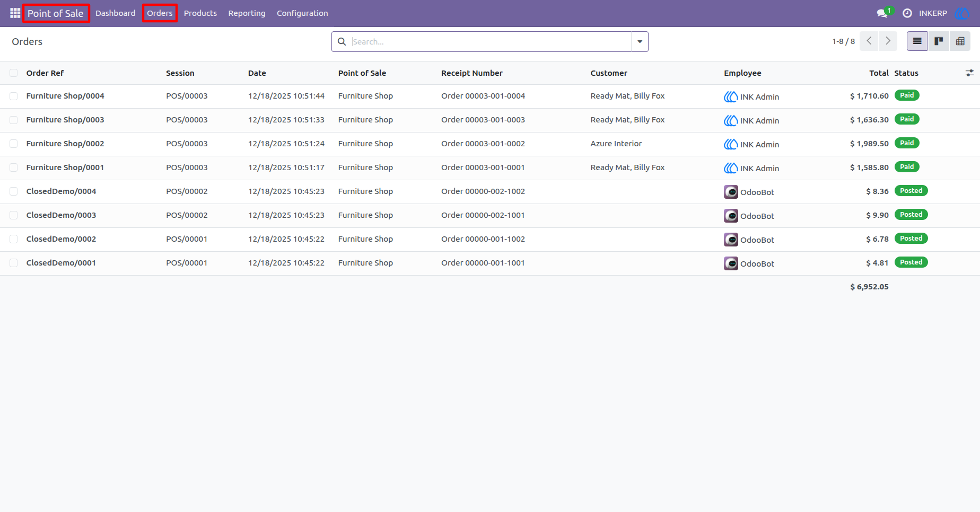The image size is (980, 512).
Task: Sort by the Total column header
Action: tap(879, 73)
